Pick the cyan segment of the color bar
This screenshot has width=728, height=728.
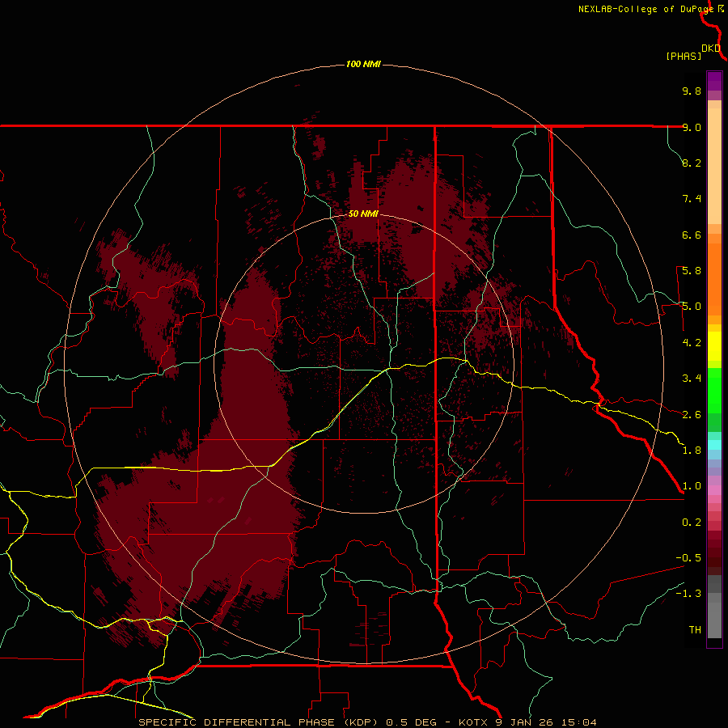[714, 445]
